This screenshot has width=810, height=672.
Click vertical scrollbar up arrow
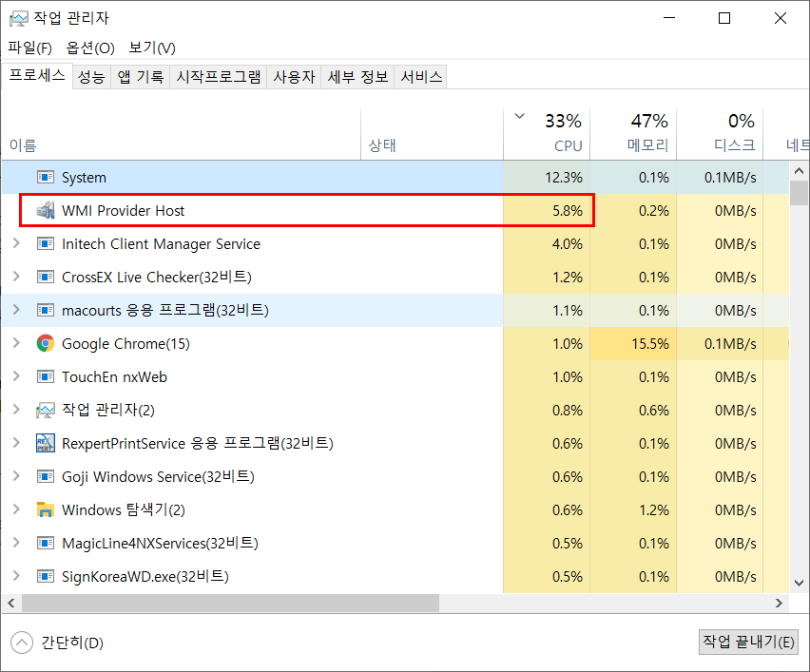pyautogui.click(x=799, y=170)
